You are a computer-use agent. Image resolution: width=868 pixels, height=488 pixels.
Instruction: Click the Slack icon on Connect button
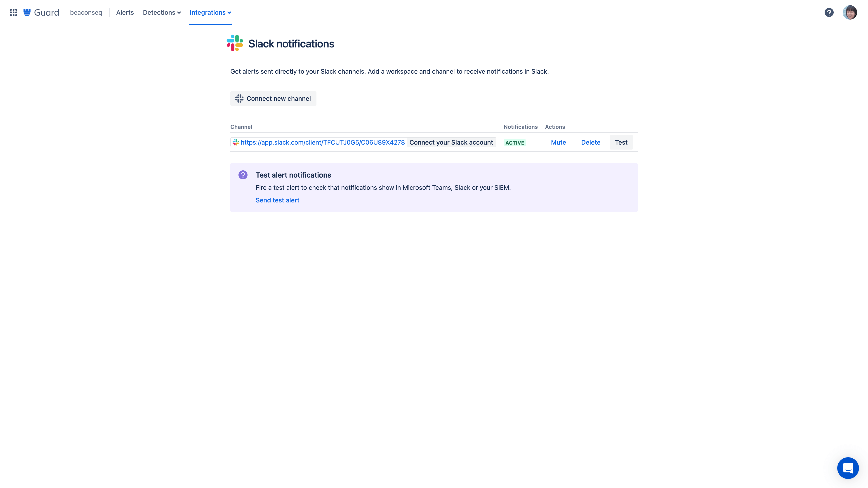point(240,98)
